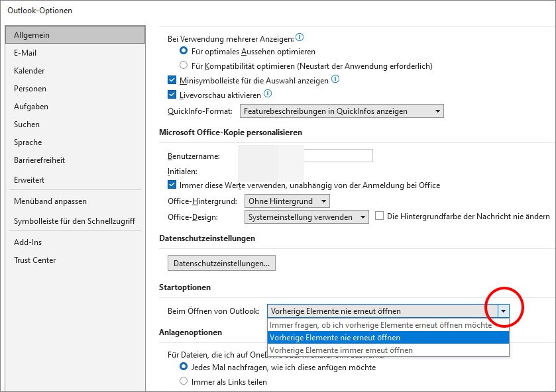Select 'Immer als Links teilen' radio button
This screenshot has width=556, height=392.
click(x=184, y=381)
